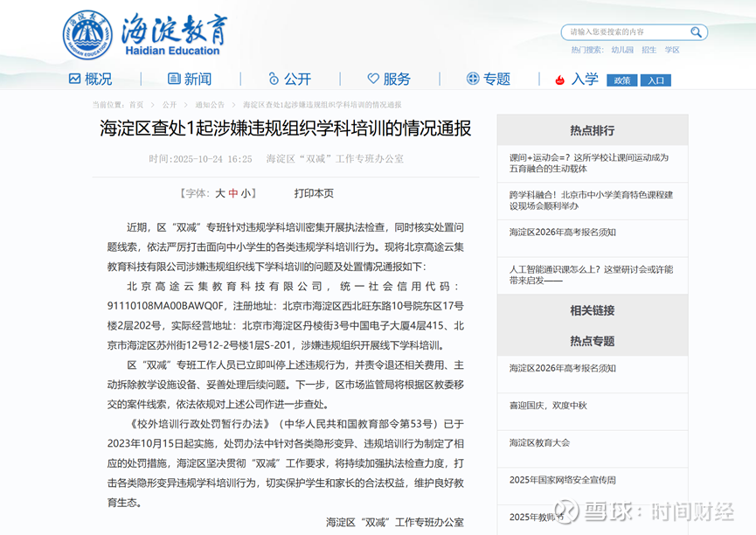Click the blue 政策 button
756x535 pixels.
click(x=622, y=80)
